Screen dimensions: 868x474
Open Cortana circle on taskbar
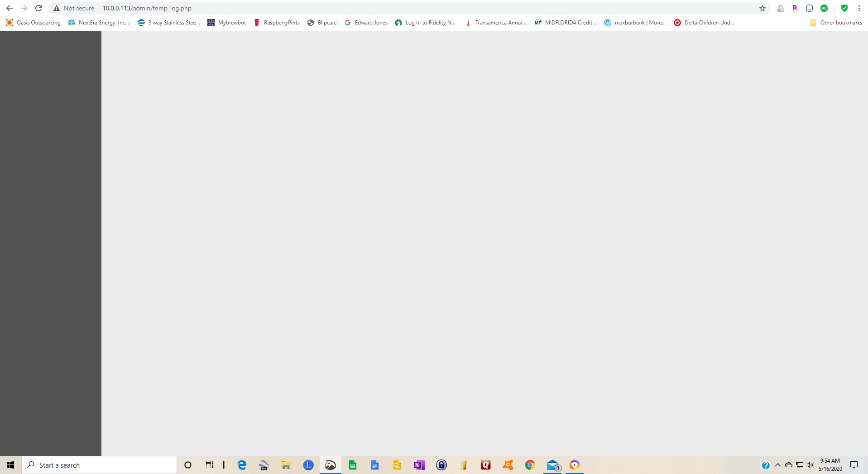[x=188, y=465]
